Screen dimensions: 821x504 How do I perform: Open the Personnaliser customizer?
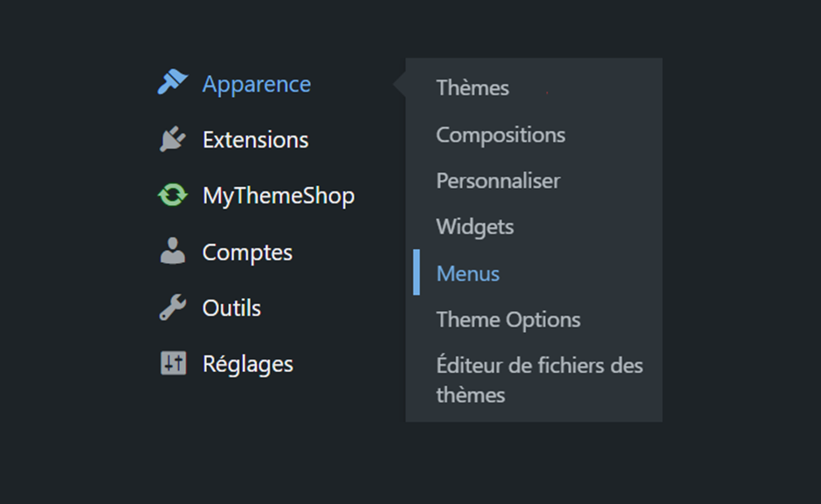498,181
